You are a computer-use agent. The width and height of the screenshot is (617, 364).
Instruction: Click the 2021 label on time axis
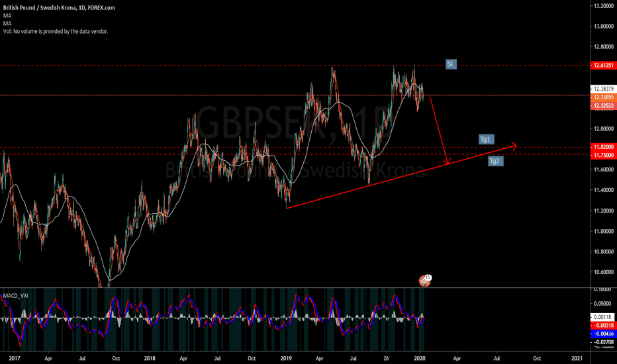point(577,359)
